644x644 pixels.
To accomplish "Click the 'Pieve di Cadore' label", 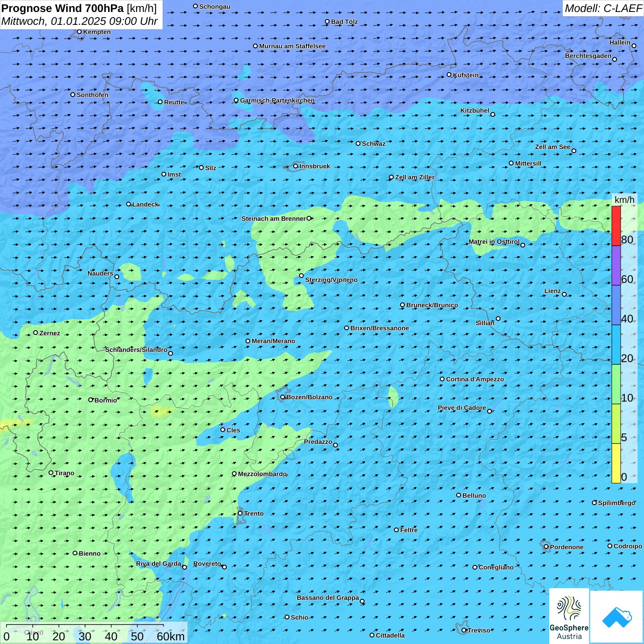I will coord(461,408).
